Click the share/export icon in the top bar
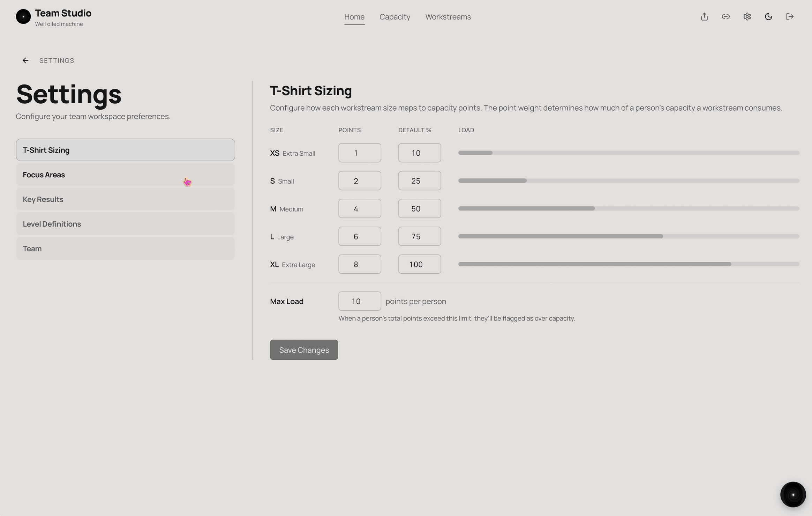Image resolution: width=812 pixels, height=516 pixels. tap(704, 16)
